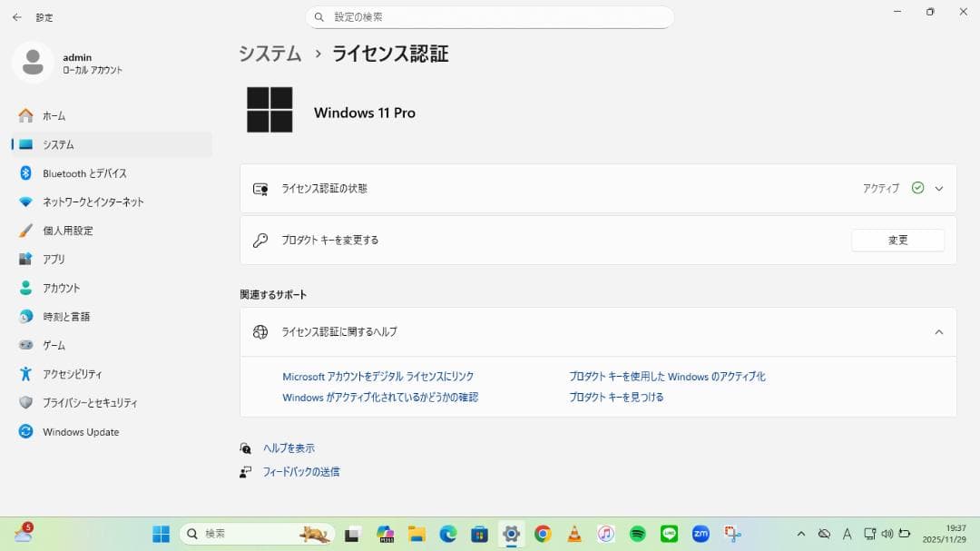Viewport: 980px width, 551px height.
Task: Click the taskbar 検索 search box
Action: pyautogui.click(x=257, y=534)
